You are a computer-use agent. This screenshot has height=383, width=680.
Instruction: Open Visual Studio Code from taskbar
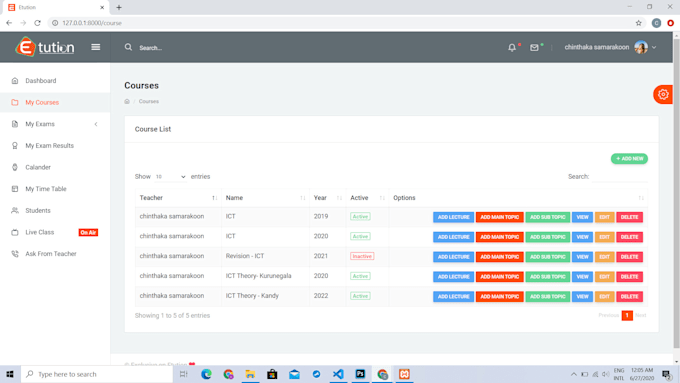(x=338, y=374)
